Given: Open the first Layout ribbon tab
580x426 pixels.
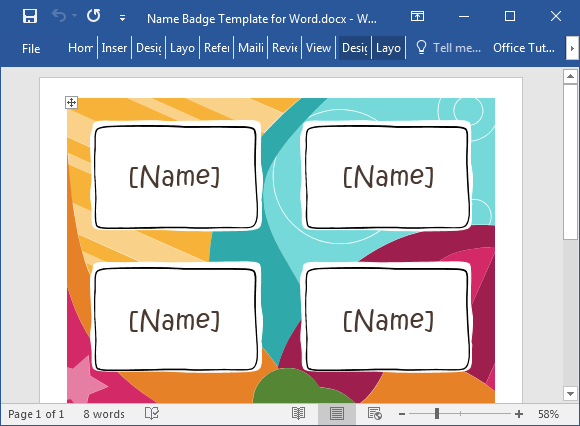Looking at the screenshot, I should point(182,48).
